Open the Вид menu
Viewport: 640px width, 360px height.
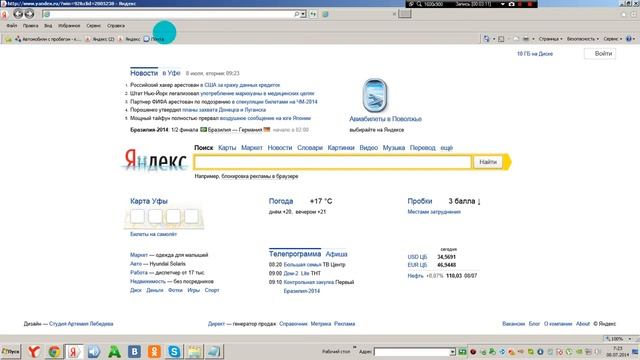click(x=48, y=26)
